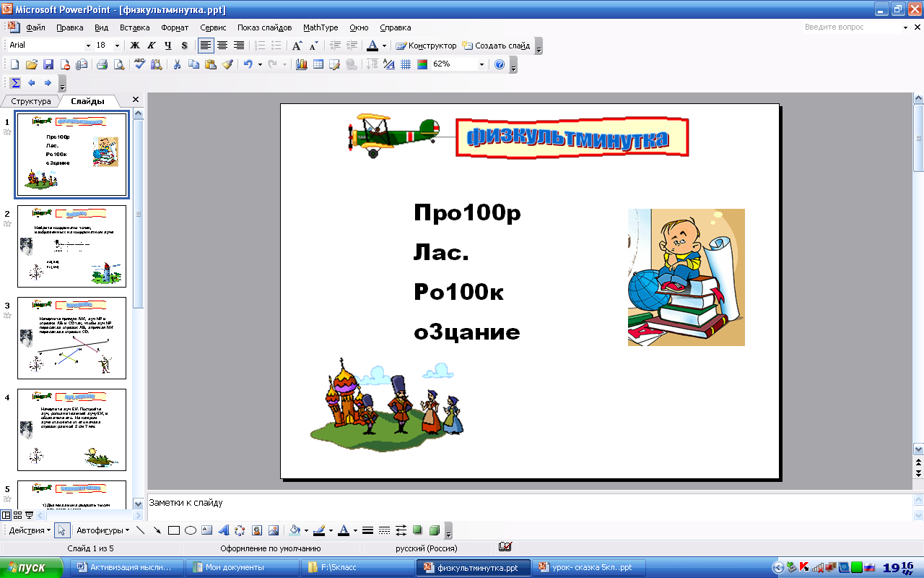Image resolution: width=924 pixels, height=578 pixels.
Task: Copy selection icon in standard toolbar
Action: click(193, 64)
